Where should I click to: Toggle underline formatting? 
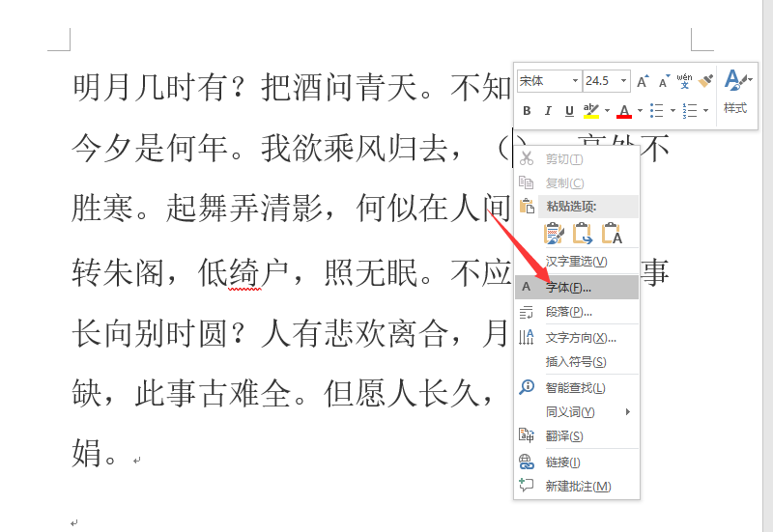click(x=569, y=111)
